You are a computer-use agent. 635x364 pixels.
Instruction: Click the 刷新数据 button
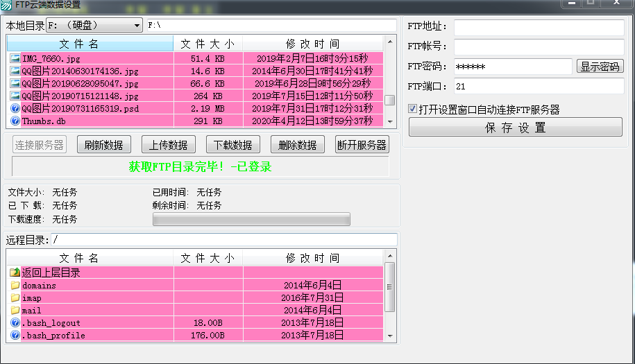coord(103,145)
